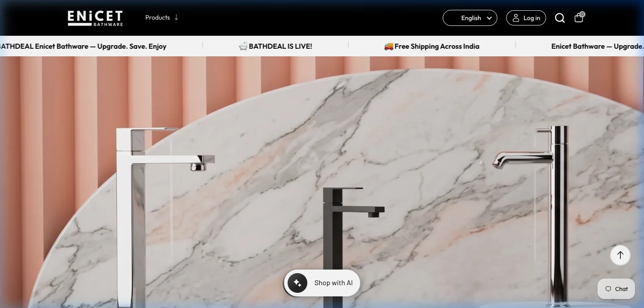Expand the English language dropdown
Screen dimensions: 644x308
click(x=470, y=18)
